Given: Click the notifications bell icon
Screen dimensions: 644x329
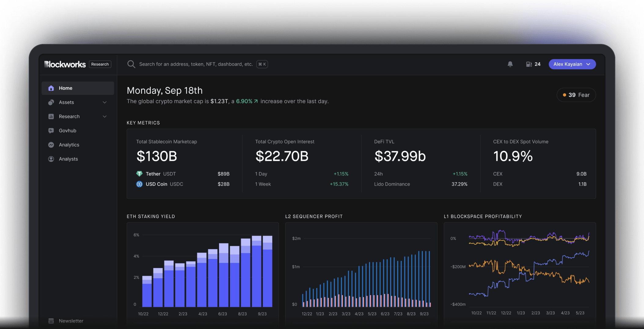Looking at the screenshot, I should point(510,64).
